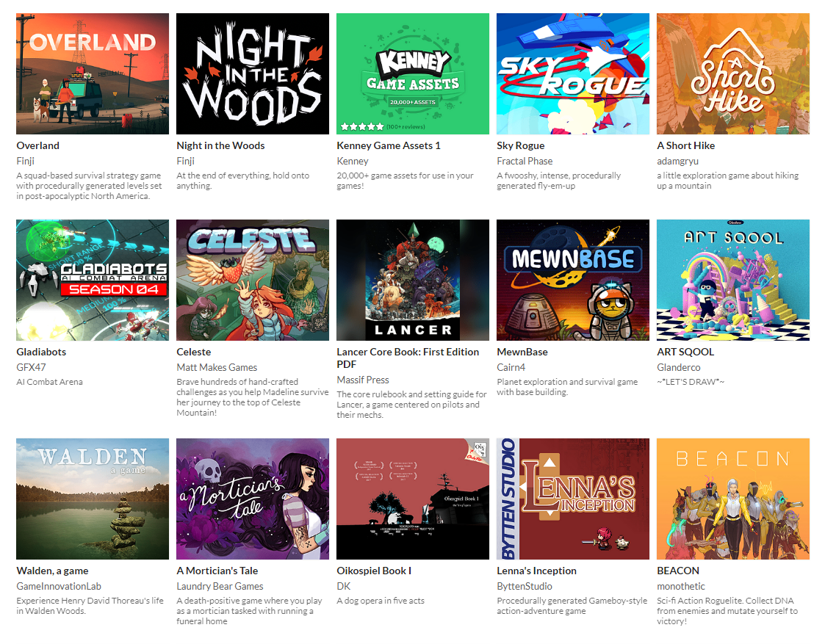Visit the Matt Makes Games author name
Screen dimensions: 825x644
pos(217,367)
